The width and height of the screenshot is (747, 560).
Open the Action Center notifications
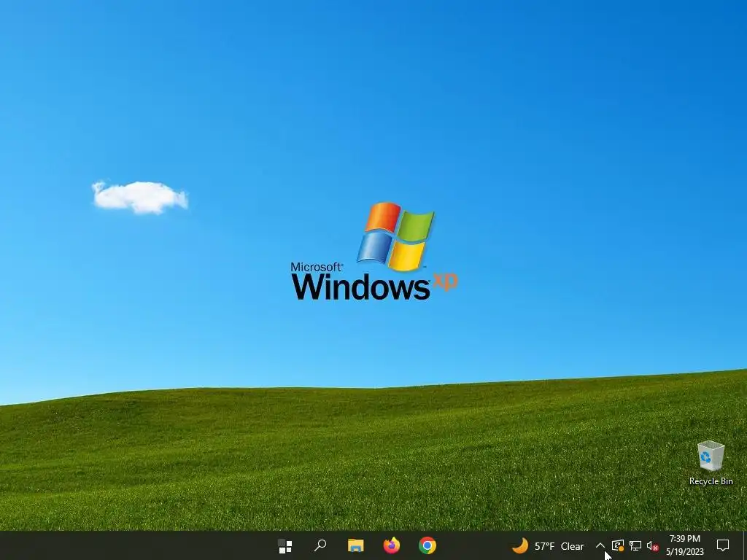[723, 545]
